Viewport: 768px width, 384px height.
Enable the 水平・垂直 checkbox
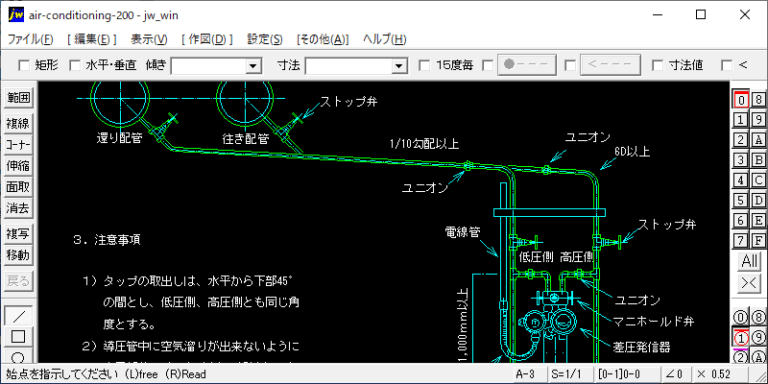[x=74, y=65]
